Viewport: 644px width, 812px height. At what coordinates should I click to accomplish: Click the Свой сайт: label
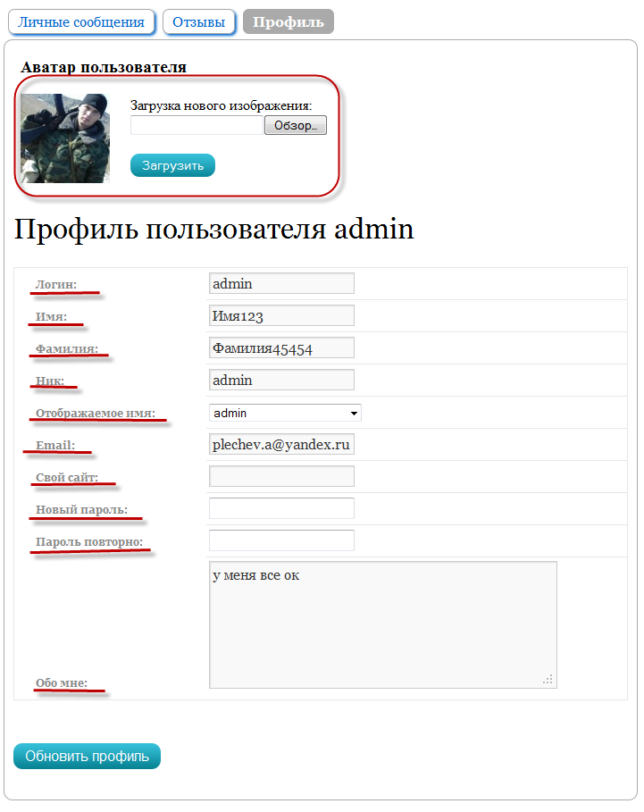[67, 477]
